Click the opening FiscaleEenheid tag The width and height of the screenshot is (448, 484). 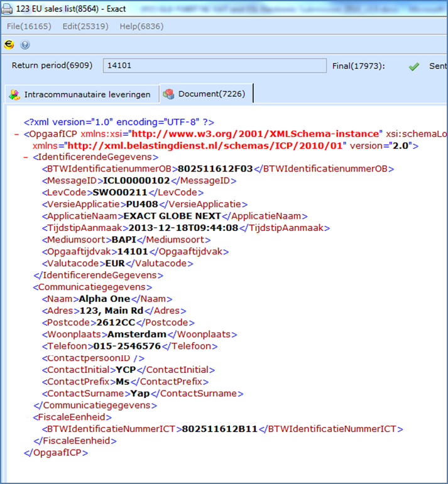click(x=73, y=417)
